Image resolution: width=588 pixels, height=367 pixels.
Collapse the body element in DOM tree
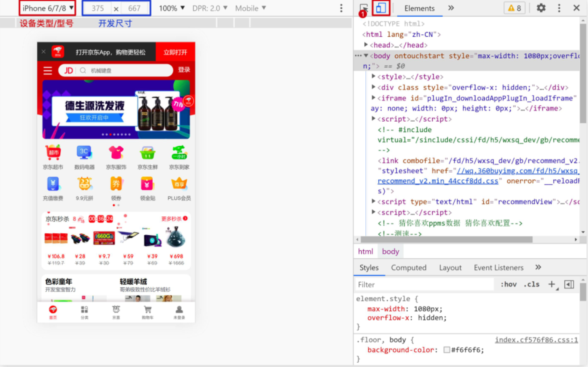(365, 56)
